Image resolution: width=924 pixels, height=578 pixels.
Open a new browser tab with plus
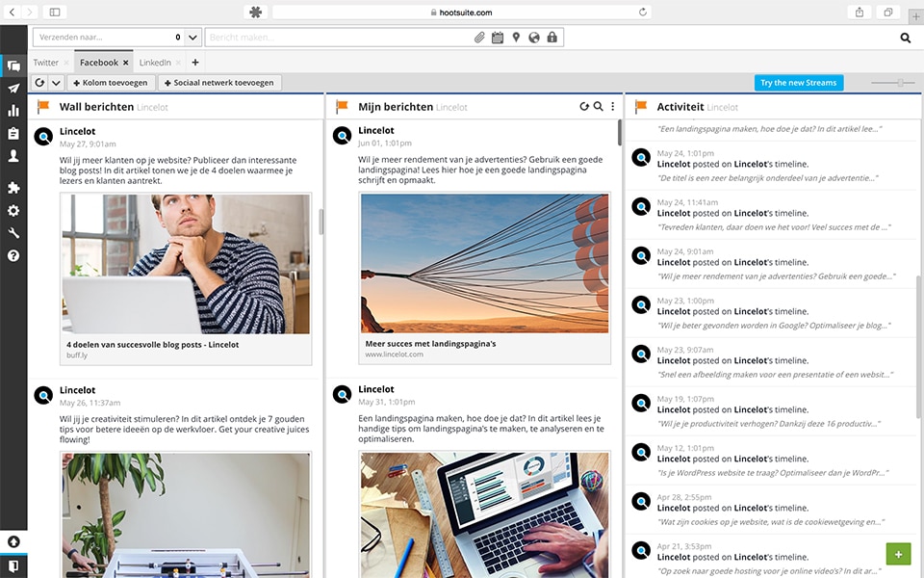pos(915,16)
